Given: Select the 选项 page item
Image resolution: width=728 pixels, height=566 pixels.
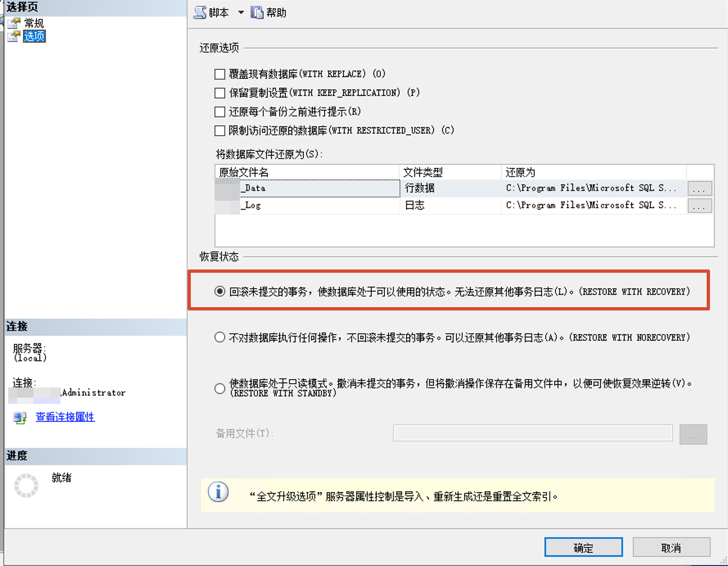Looking at the screenshot, I should (34, 36).
